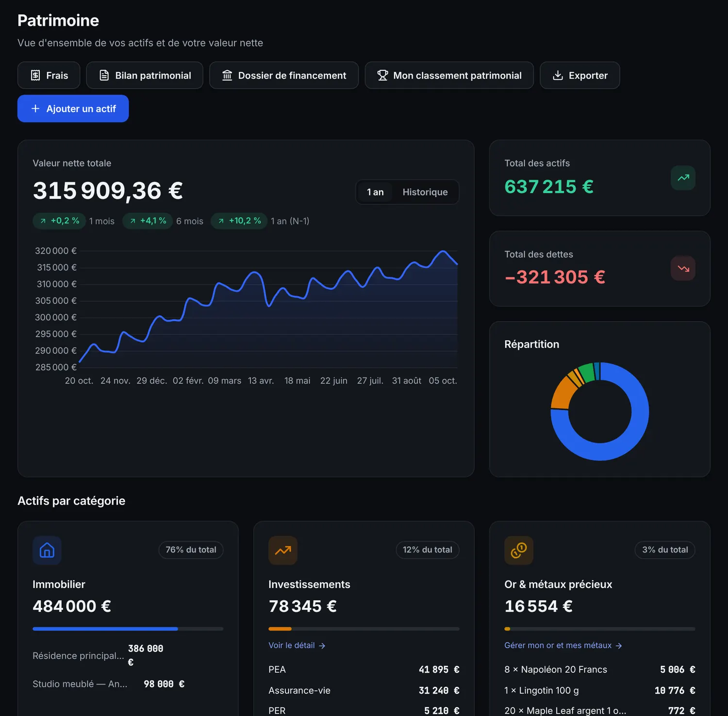Click the 484 000 € Immobilier amount

tap(72, 606)
